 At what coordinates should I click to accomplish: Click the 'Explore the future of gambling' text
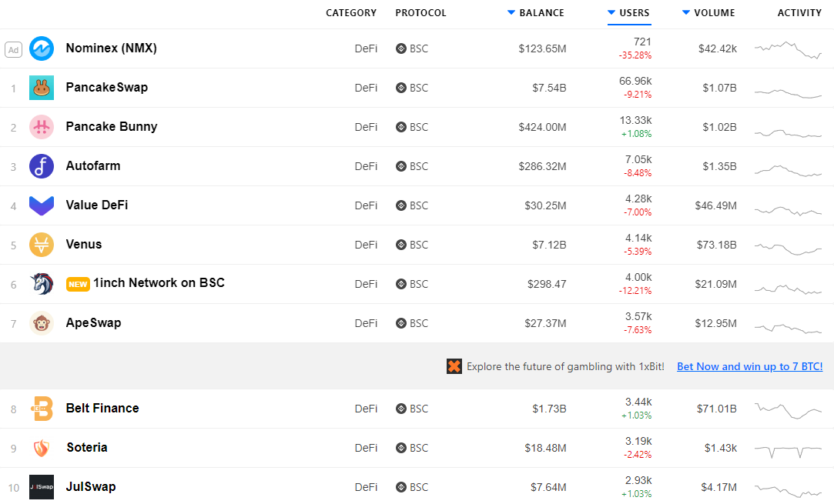(x=565, y=366)
